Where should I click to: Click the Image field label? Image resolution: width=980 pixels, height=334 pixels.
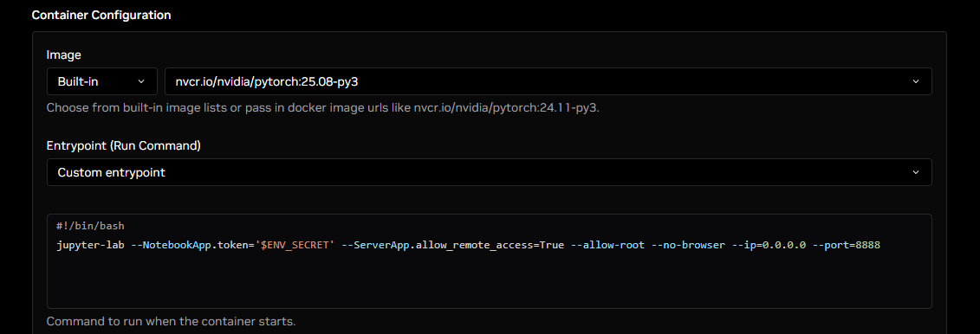point(64,55)
